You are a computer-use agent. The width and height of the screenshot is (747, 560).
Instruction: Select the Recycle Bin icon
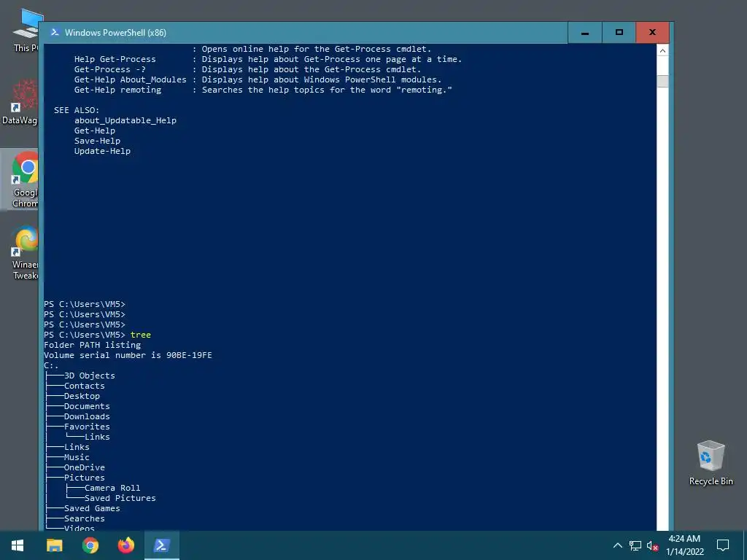711,463
